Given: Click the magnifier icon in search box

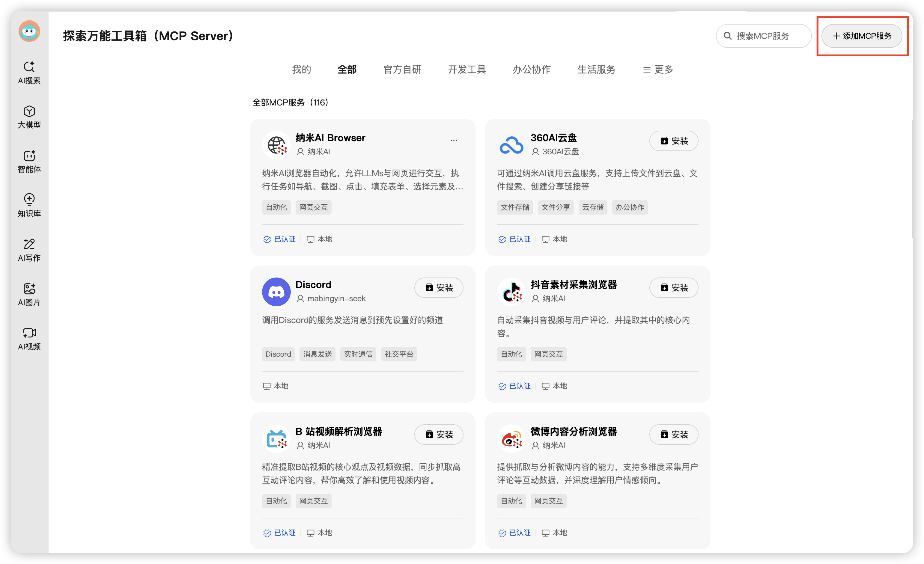Looking at the screenshot, I should 728,36.
